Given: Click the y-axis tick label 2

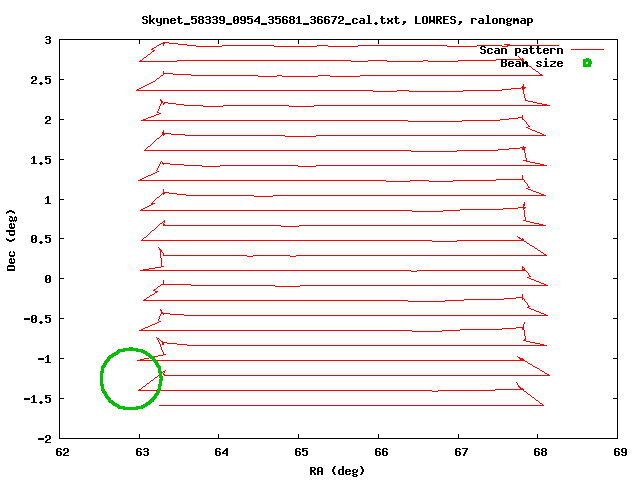Looking at the screenshot, I should 48,120.
